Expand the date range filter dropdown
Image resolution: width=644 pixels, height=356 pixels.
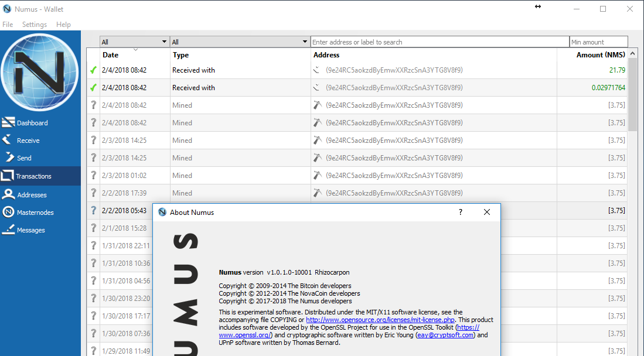point(134,42)
